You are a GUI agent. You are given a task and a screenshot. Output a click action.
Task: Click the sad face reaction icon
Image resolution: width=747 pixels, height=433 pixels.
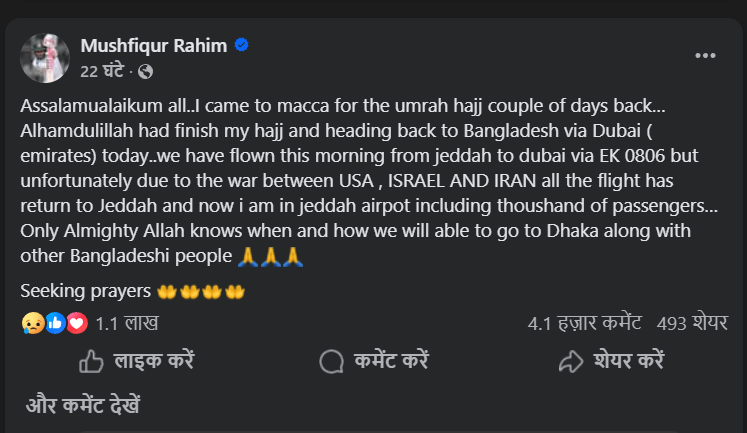coord(31,323)
